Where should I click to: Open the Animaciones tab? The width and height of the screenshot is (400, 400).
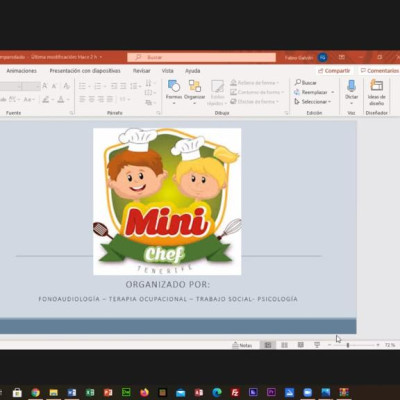pos(22,71)
